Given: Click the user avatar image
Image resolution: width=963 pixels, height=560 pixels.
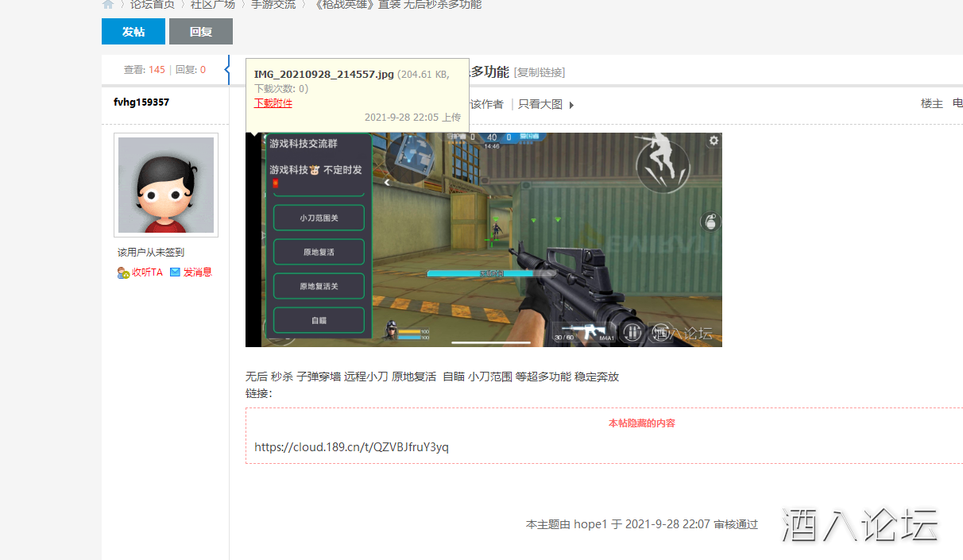Looking at the screenshot, I should [x=166, y=185].
